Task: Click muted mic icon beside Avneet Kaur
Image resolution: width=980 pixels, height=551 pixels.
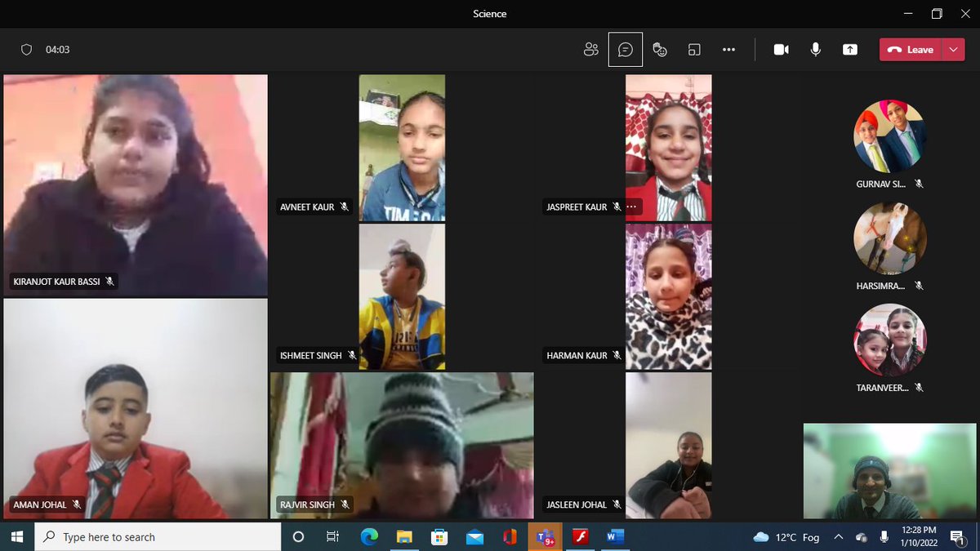Action: (x=345, y=207)
